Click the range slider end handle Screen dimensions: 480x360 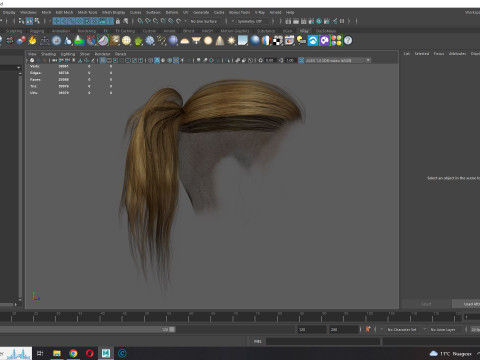[172, 329]
